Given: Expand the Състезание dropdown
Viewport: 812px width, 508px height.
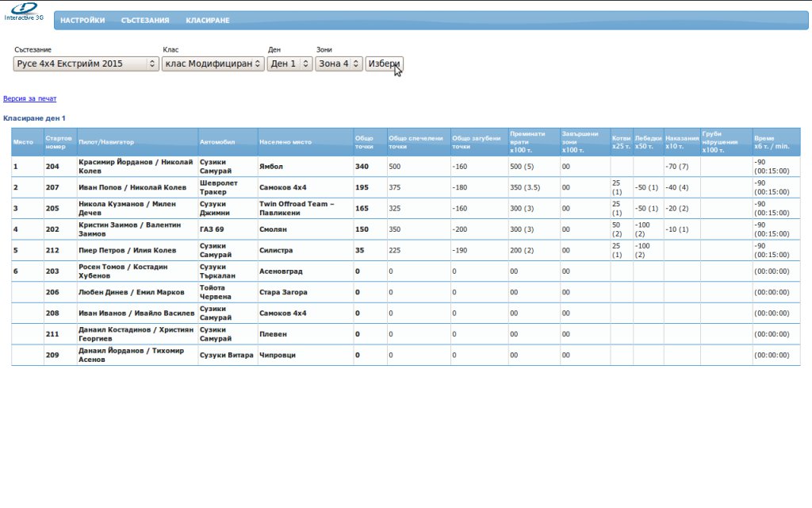Looking at the screenshot, I should click(86, 63).
